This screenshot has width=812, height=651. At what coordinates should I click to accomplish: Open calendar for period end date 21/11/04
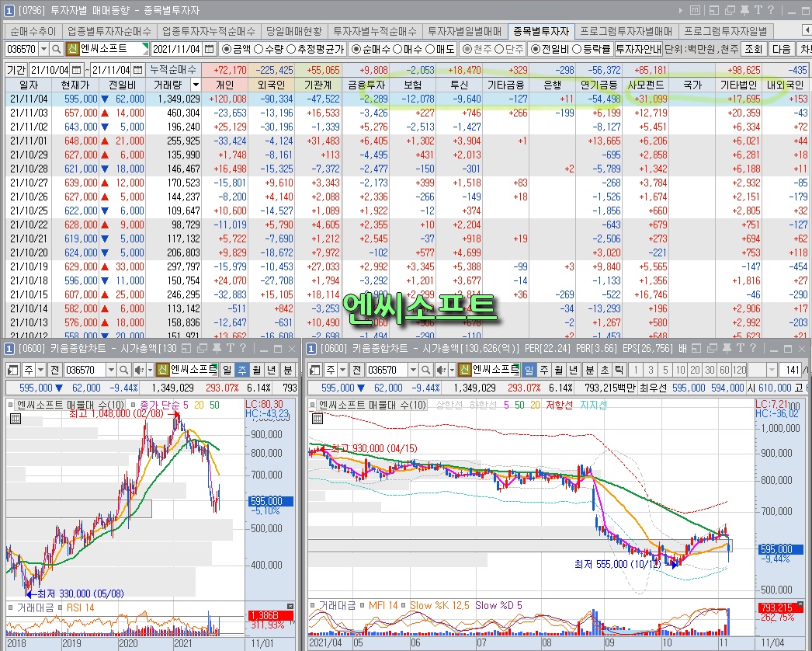137,69
